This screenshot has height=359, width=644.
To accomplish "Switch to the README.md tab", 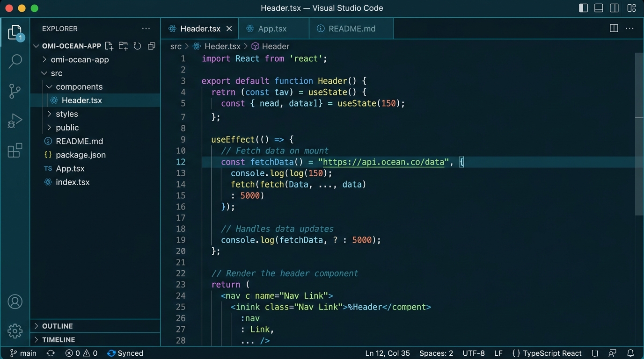I will (x=351, y=29).
